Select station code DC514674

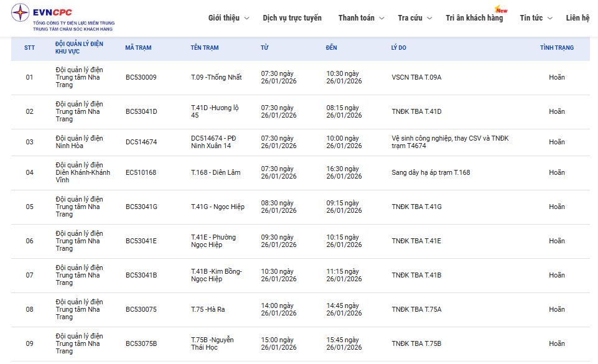click(141, 142)
